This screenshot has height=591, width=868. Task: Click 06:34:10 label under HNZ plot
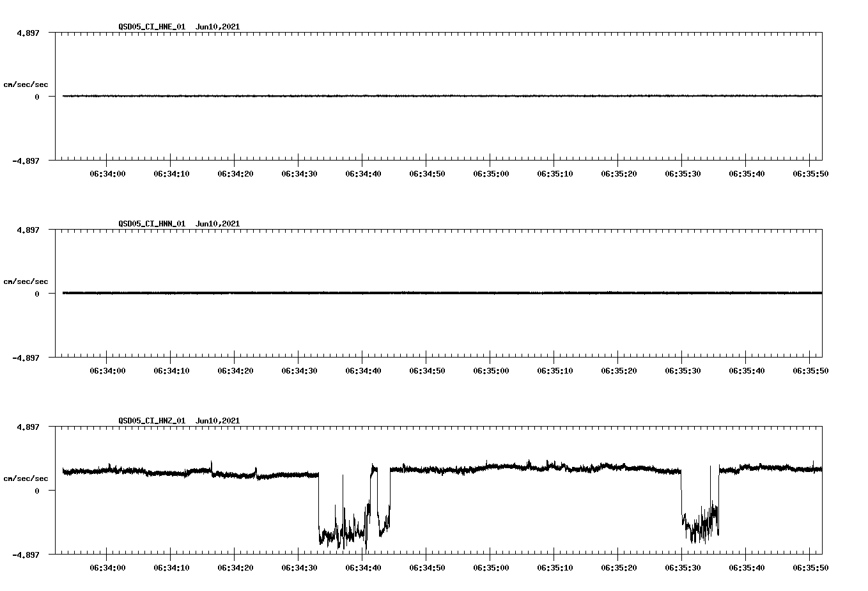point(171,568)
